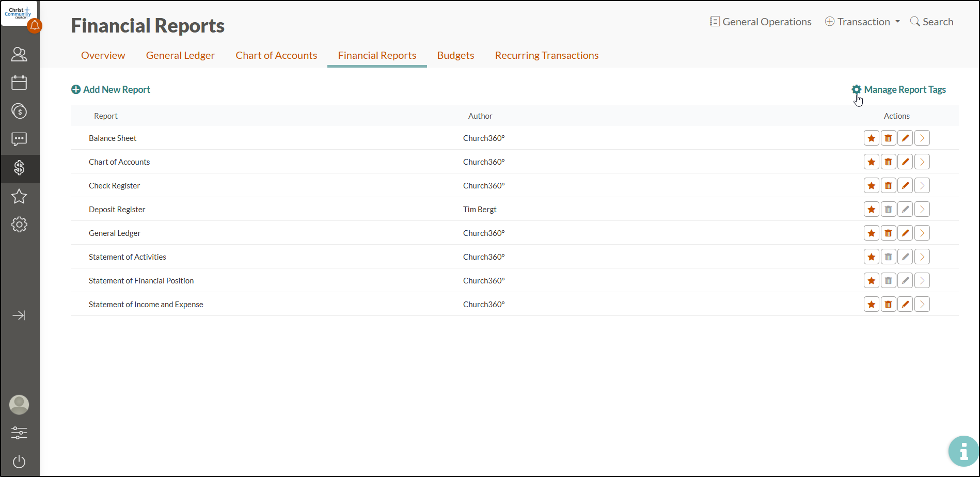The image size is (980, 477).
Task: Open the Calendar icon in sidebar
Action: pyautogui.click(x=19, y=83)
